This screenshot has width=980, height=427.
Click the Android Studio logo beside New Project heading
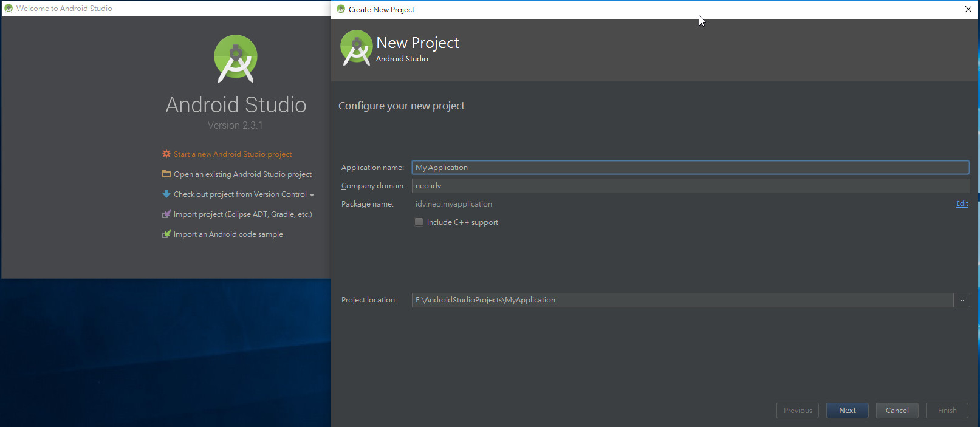tap(356, 47)
